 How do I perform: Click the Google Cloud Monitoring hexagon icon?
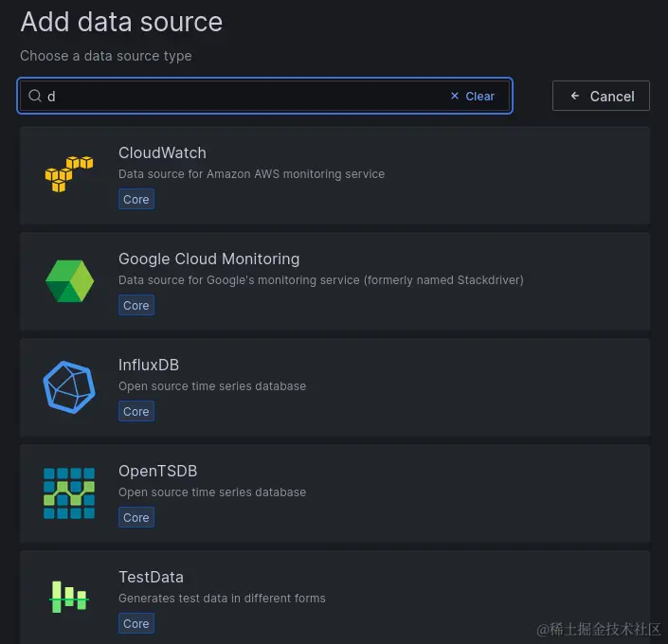click(69, 281)
